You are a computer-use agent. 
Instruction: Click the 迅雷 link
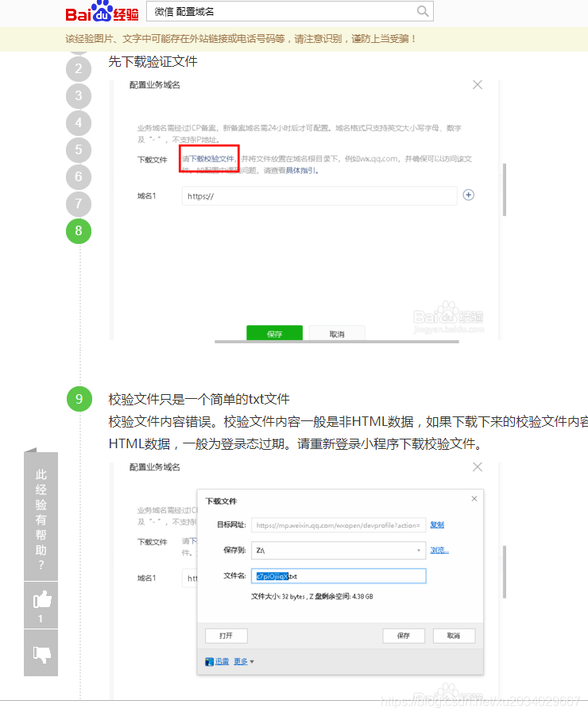222,661
